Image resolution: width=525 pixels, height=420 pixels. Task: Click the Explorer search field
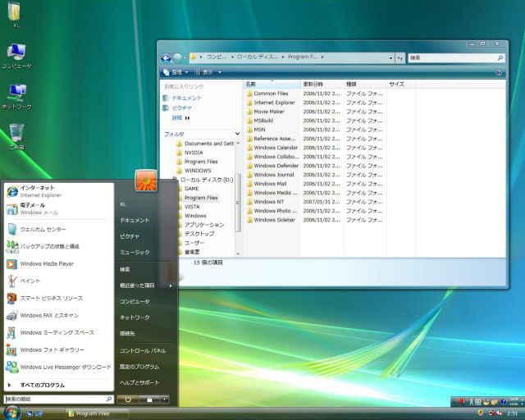(x=456, y=58)
